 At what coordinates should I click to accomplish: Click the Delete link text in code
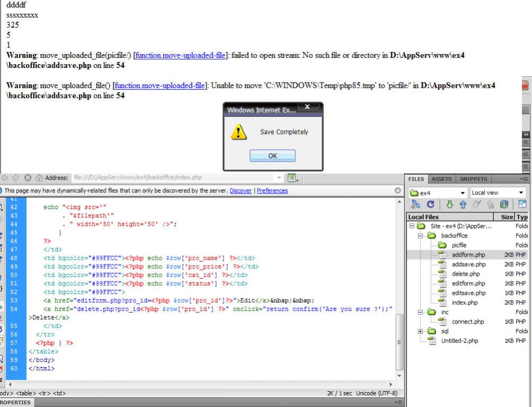(x=43, y=317)
